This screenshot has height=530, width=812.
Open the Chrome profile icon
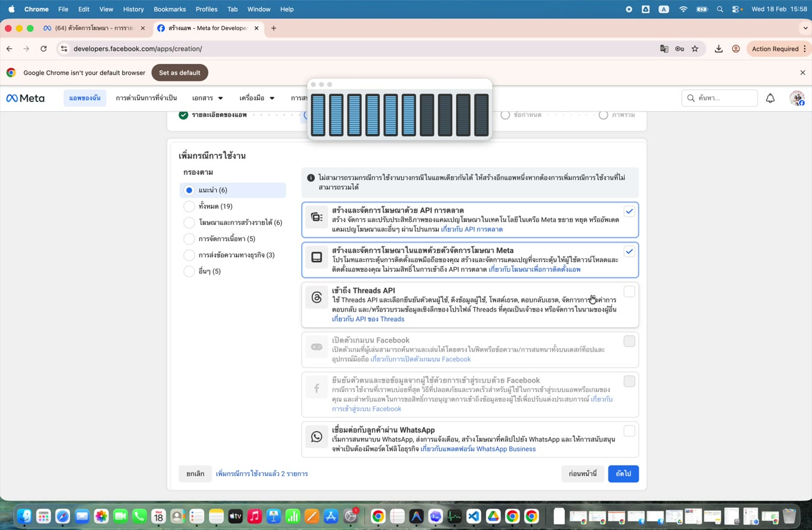point(736,49)
